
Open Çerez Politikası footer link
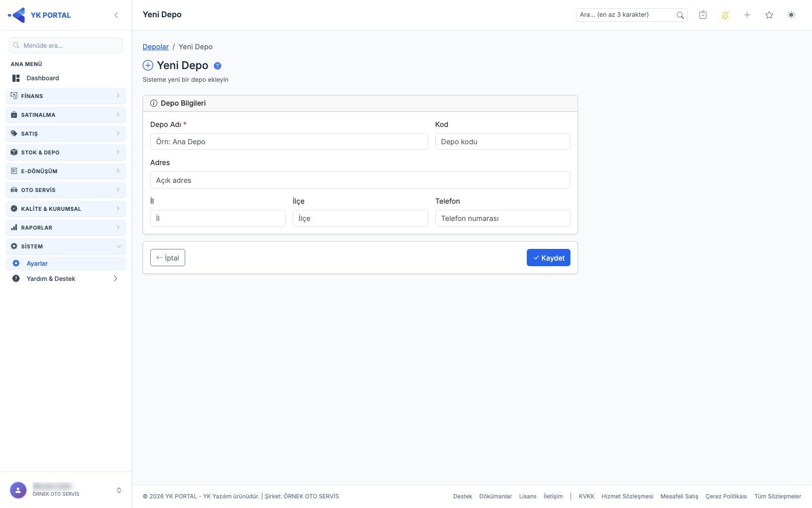[726, 496]
